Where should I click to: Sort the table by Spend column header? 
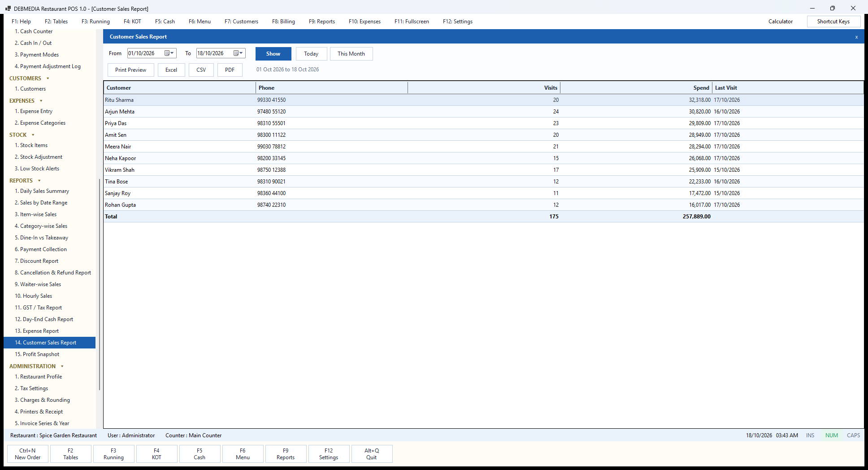(x=636, y=88)
